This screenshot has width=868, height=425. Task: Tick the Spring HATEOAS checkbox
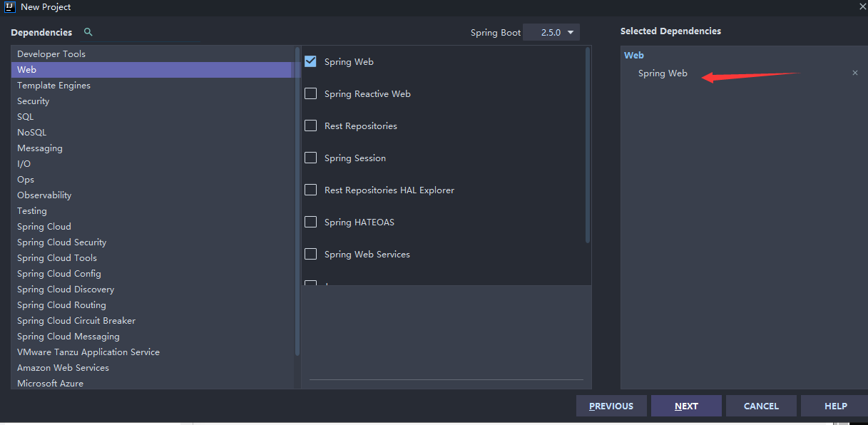(x=310, y=222)
